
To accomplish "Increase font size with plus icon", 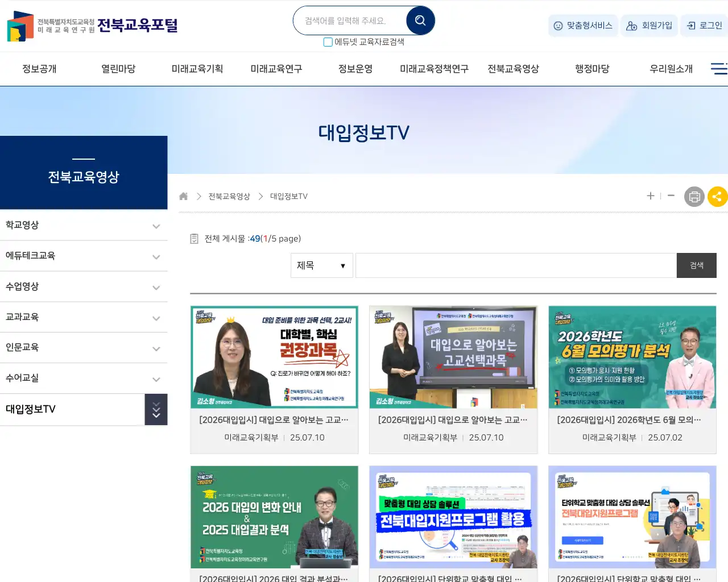I will [651, 196].
